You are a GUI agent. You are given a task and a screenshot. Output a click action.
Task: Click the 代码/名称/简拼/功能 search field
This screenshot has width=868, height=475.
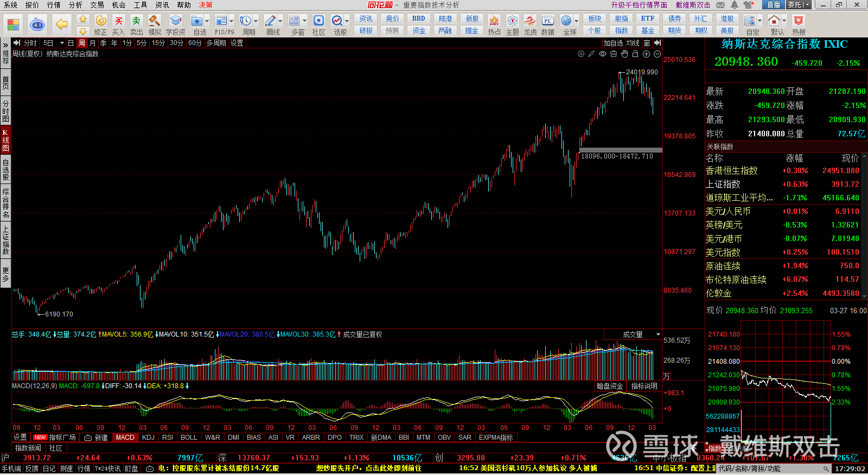[x=774, y=468]
